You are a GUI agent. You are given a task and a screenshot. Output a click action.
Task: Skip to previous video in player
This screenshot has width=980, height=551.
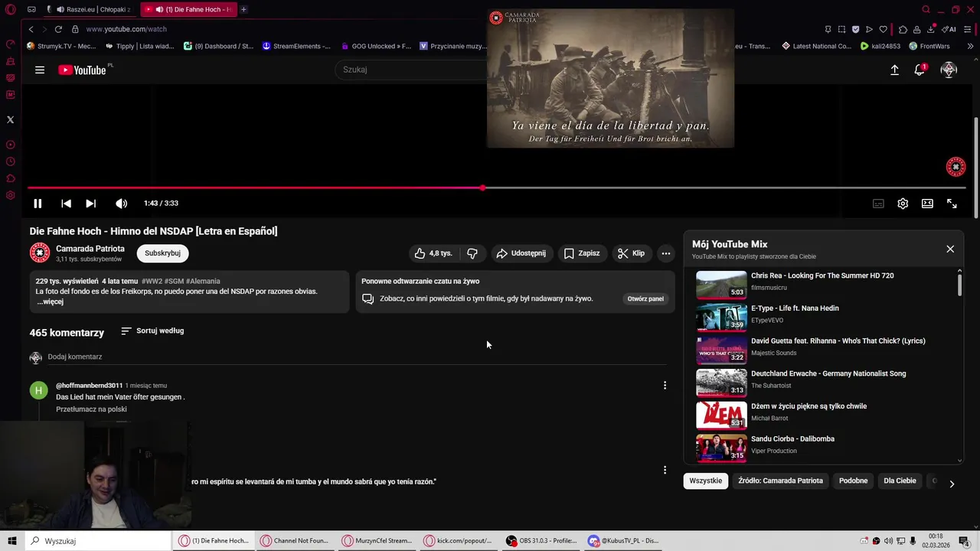[x=67, y=204]
